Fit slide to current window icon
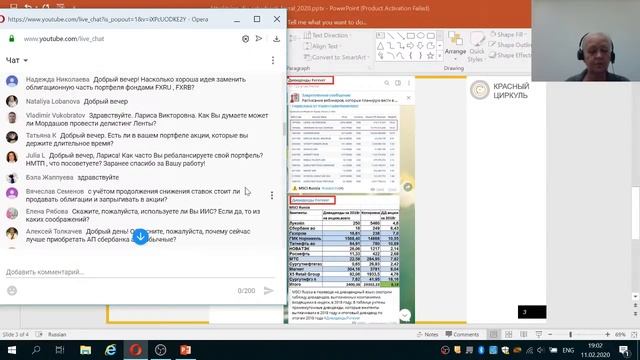 click(x=634, y=334)
